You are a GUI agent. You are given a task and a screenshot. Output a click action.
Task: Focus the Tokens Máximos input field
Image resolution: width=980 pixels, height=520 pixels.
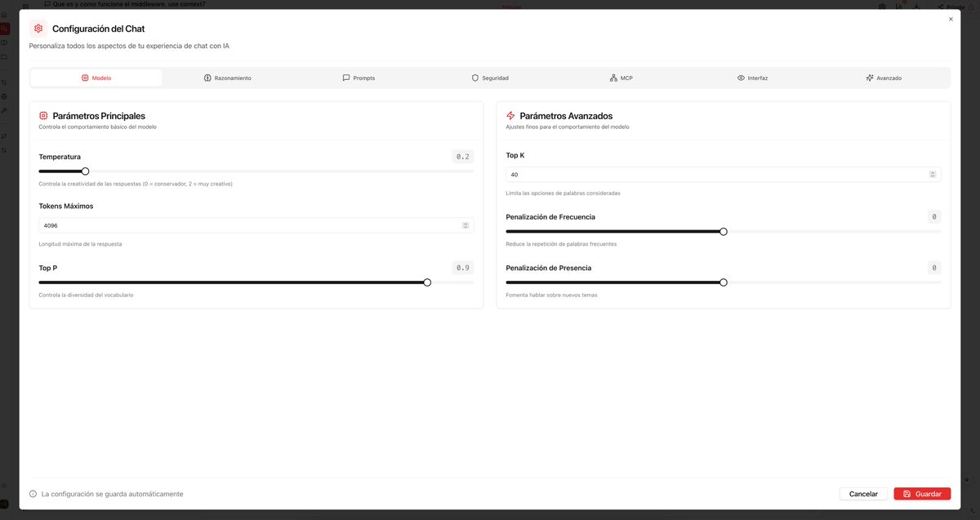point(256,225)
